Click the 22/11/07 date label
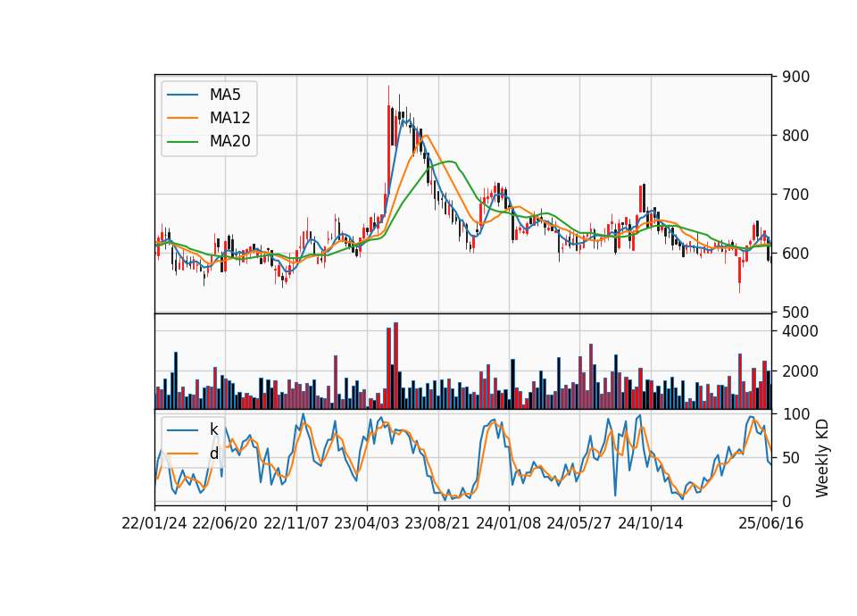 (x=296, y=524)
